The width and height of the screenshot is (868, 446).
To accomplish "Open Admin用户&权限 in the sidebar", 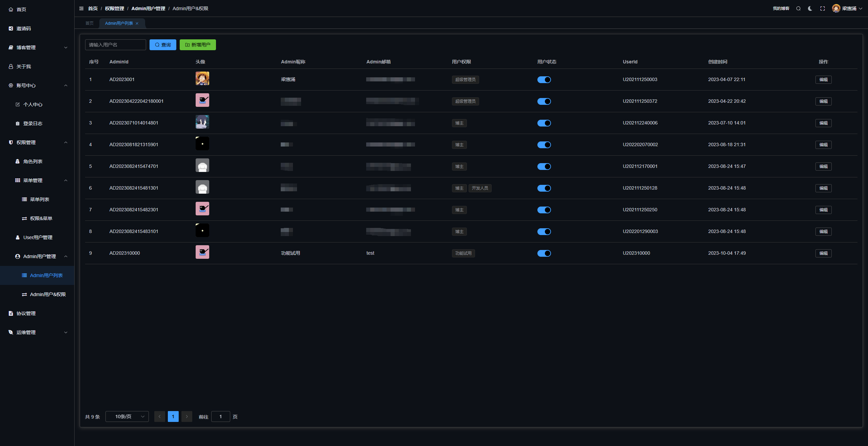I will [47, 294].
